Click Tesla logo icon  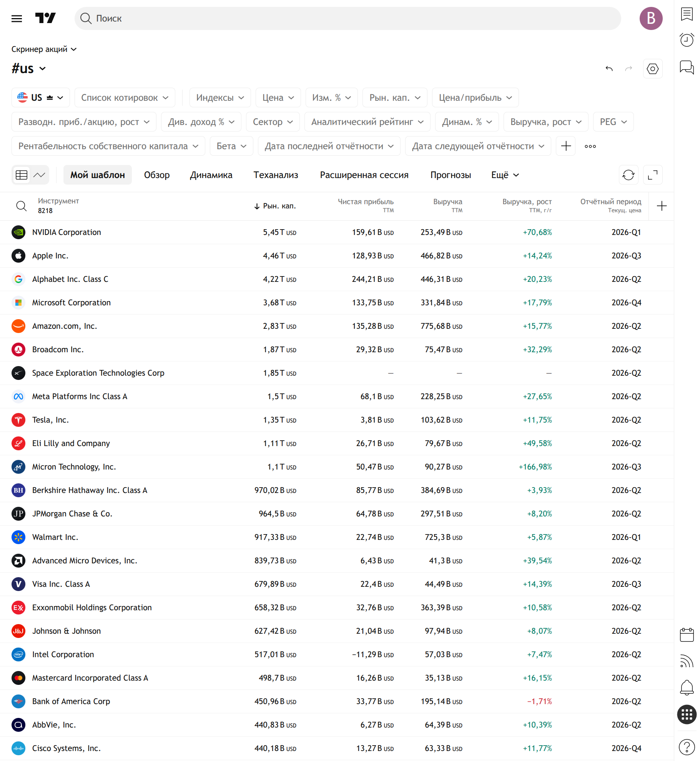(x=18, y=420)
